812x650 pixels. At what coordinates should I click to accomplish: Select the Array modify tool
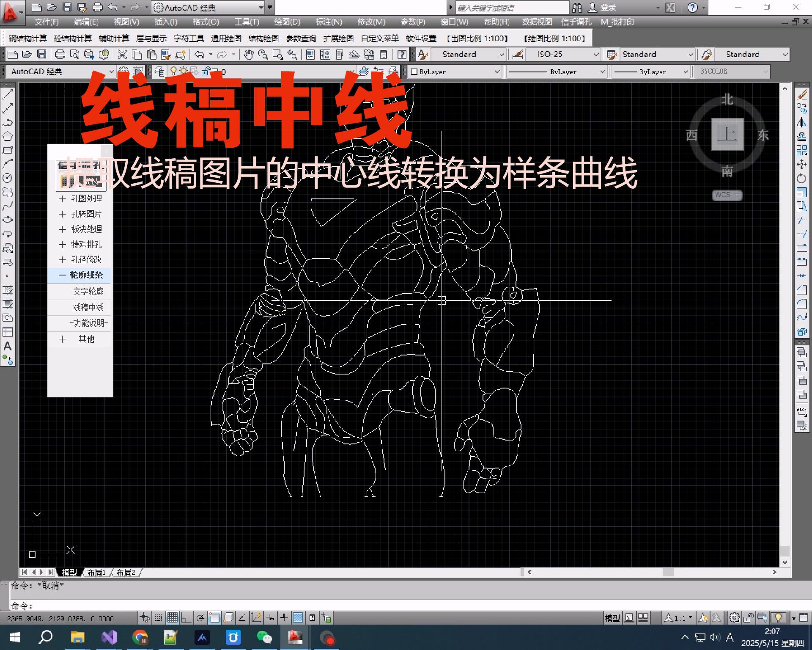802,150
